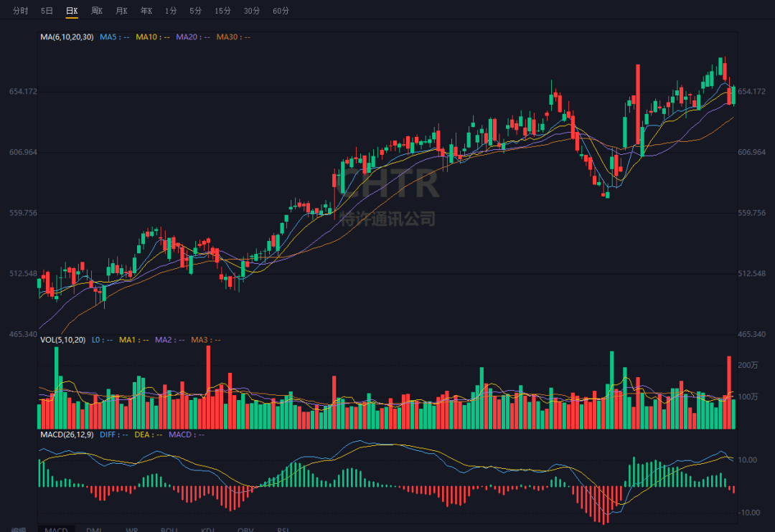Switch to the 分时 intraday chart tab
Screen dimensions: 775x532
[x=21, y=11]
